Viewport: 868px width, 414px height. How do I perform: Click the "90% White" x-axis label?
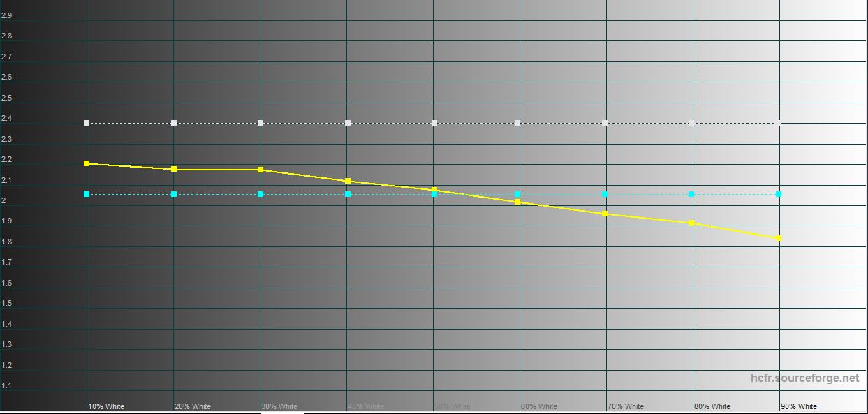pos(799,406)
